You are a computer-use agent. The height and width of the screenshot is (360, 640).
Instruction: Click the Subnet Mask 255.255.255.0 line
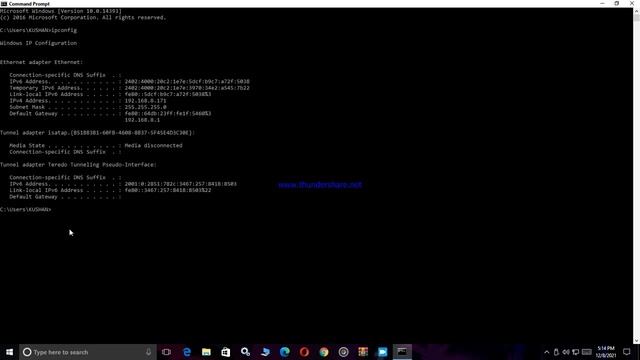tap(88, 107)
